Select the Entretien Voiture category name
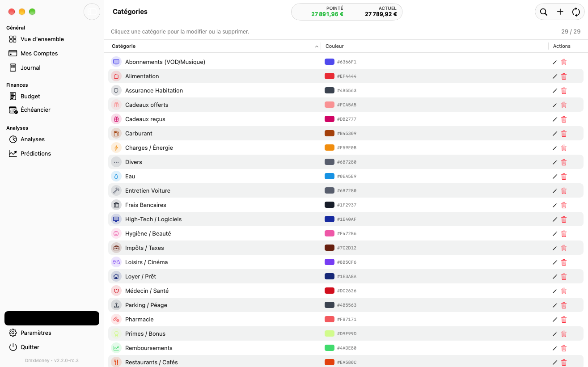This screenshot has width=588, height=367. pyautogui.click(x=148, y=190)
